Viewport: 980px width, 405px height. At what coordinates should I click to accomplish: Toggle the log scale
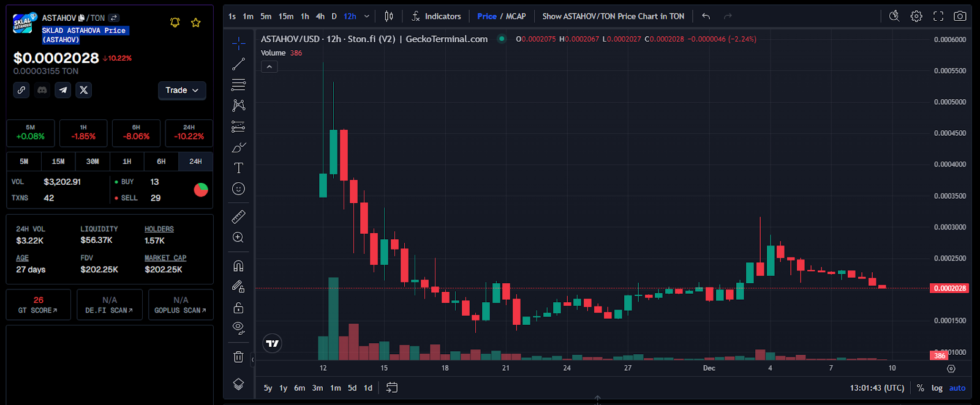point(937,388)
